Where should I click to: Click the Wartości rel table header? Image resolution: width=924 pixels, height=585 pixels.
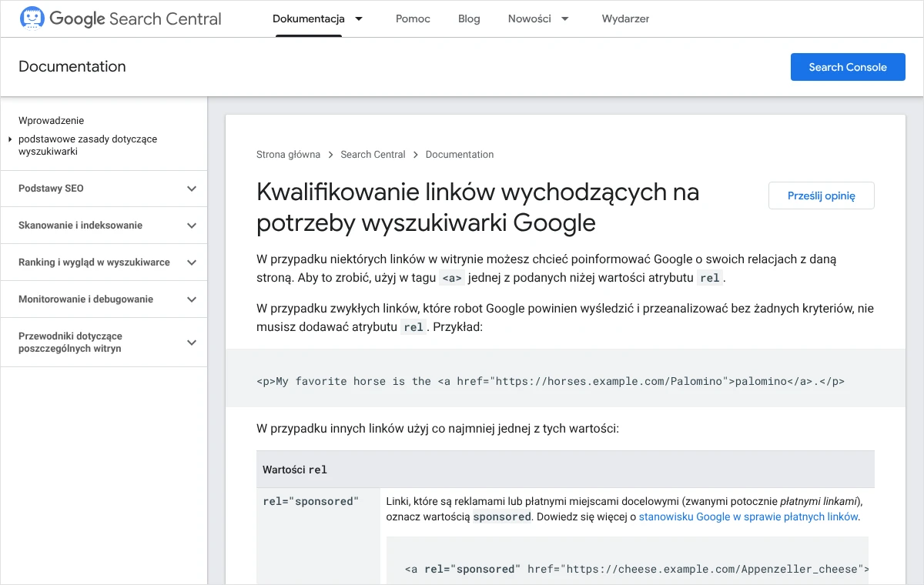pos(565,470)
